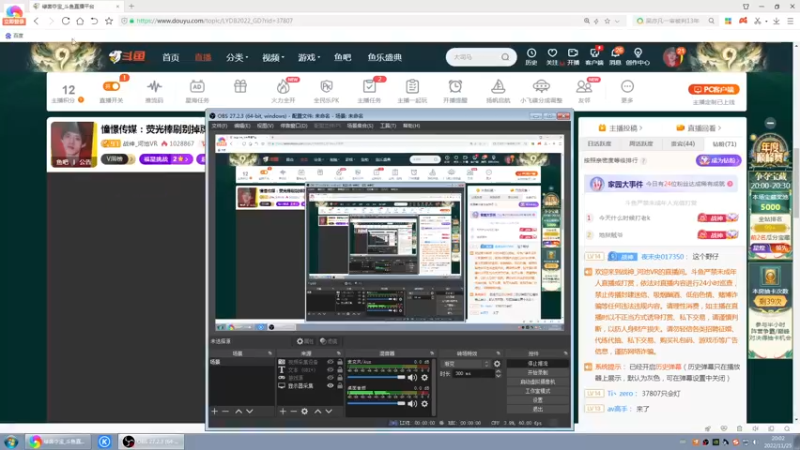Open the 推流码 stream key icon
Image resolution: width=800 pixels, height=450 pixels.
click(154, 86)
